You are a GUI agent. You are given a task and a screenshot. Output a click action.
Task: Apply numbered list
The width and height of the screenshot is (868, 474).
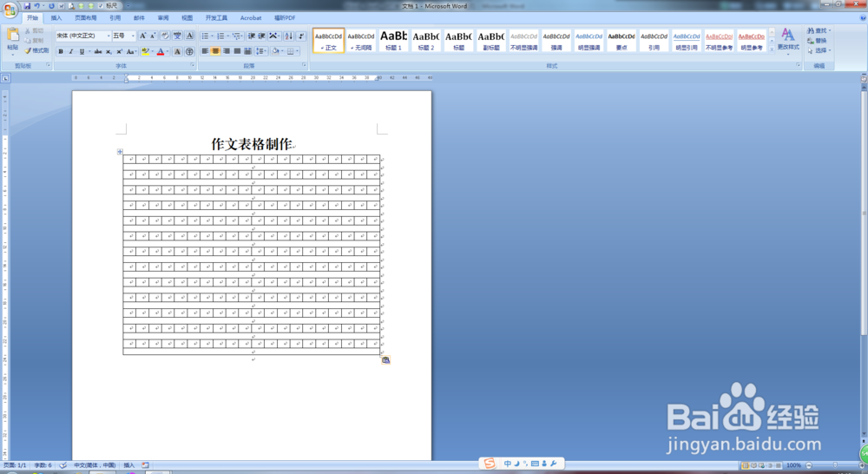220,36
